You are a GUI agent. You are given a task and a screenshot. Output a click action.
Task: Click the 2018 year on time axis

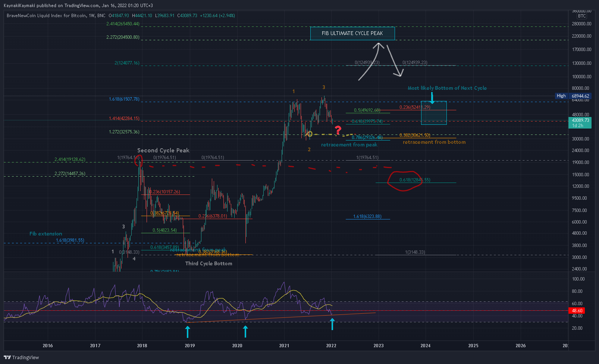142,346
